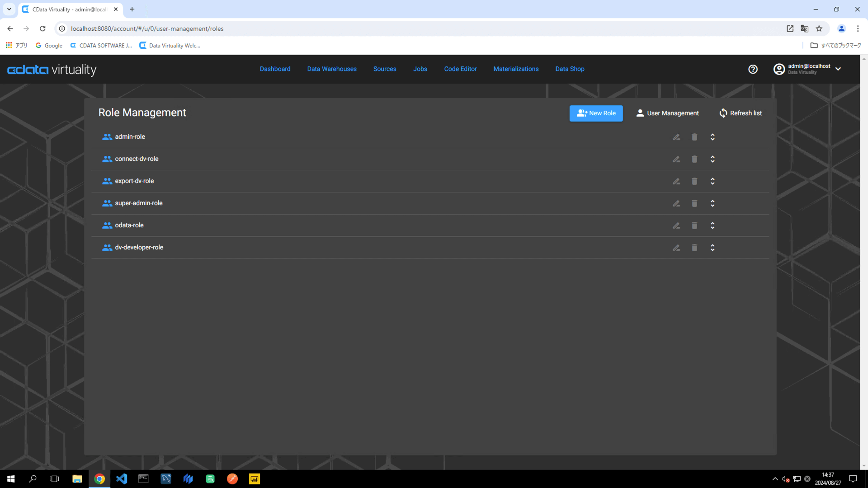
Task: Delete super-admin-role using trash icon
Action: pyautogui.click(x=694, y=203)
